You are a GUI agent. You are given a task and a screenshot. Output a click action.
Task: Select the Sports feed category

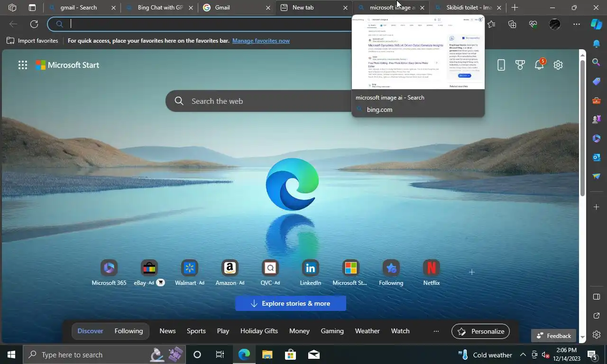196,331
